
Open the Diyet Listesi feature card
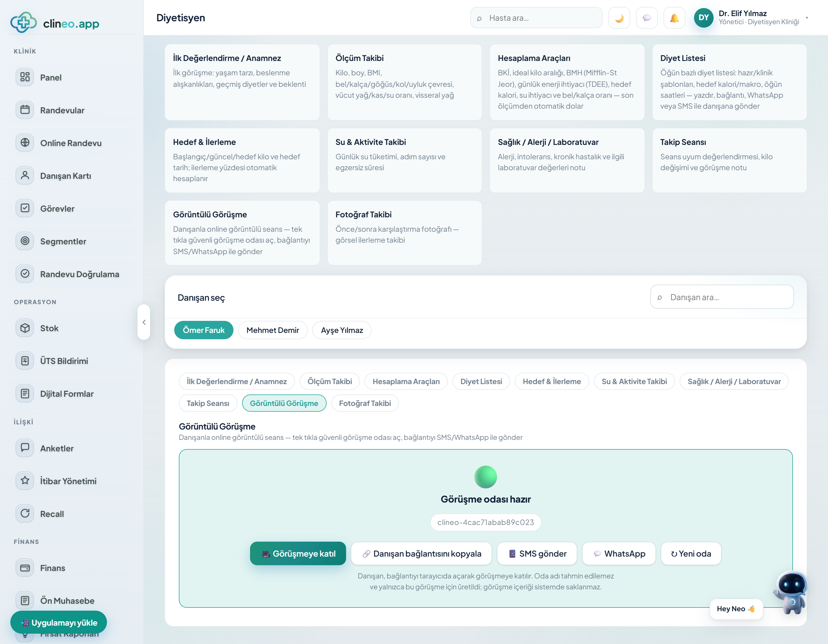(729, 82)
